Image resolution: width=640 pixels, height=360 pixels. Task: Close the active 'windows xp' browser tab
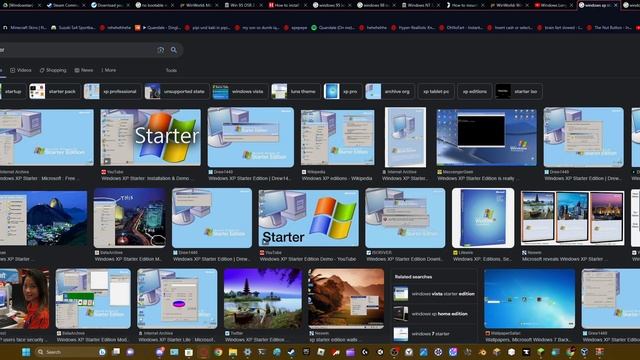coord(616,5)
